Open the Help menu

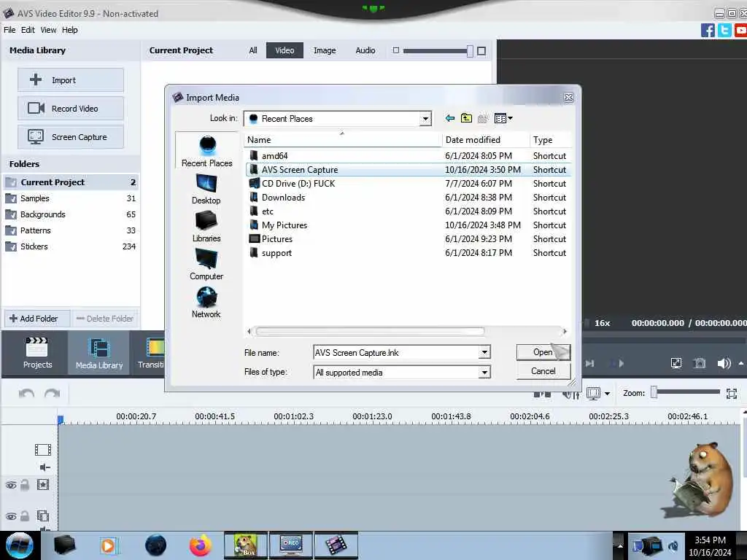coord(69,30)
